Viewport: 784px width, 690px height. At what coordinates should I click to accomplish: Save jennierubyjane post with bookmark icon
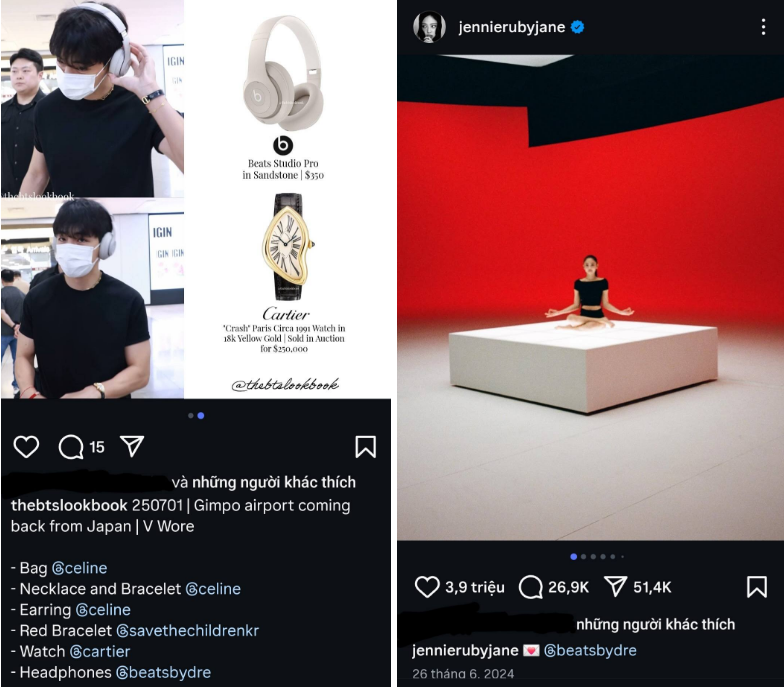756,586
